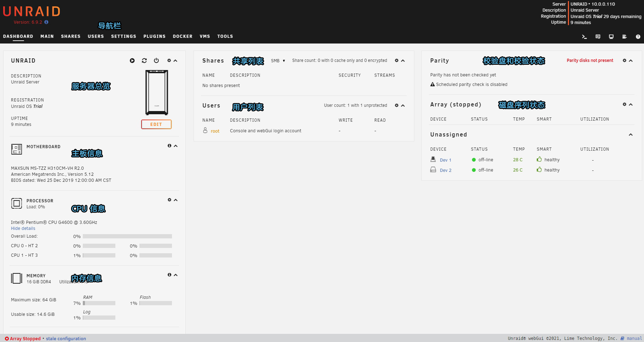The image size is (644, 342).
Task: Open the SHARES tab
Action: tap(71, 36)
